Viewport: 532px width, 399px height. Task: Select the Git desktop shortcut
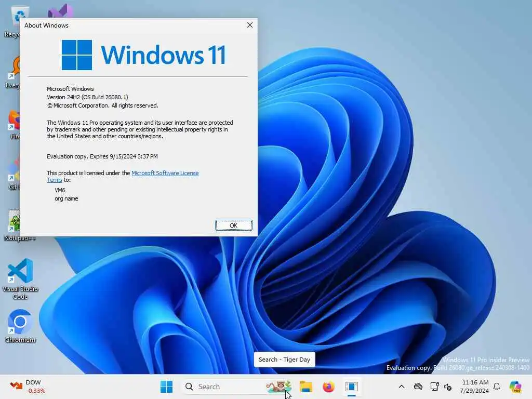tap(14, 173)
